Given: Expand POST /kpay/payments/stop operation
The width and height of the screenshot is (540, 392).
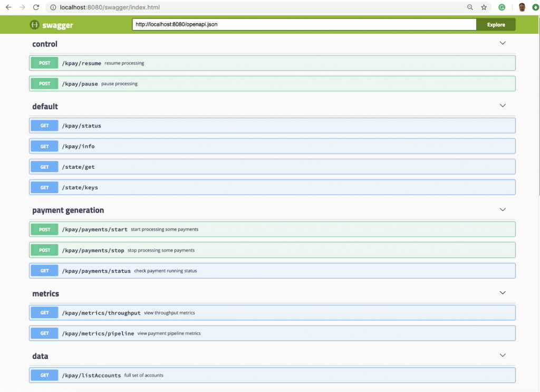Looking at the screenshot, I should click(x=272, y=250).
